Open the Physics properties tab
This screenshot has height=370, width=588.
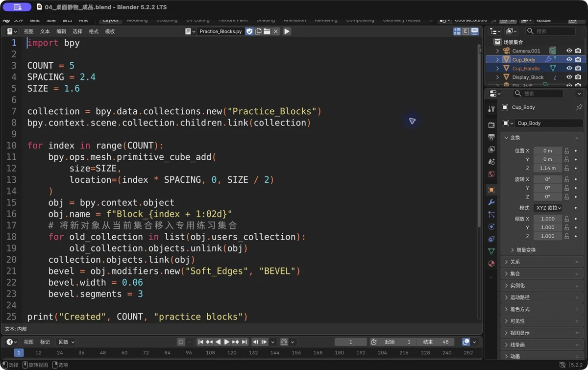[491, 226]
